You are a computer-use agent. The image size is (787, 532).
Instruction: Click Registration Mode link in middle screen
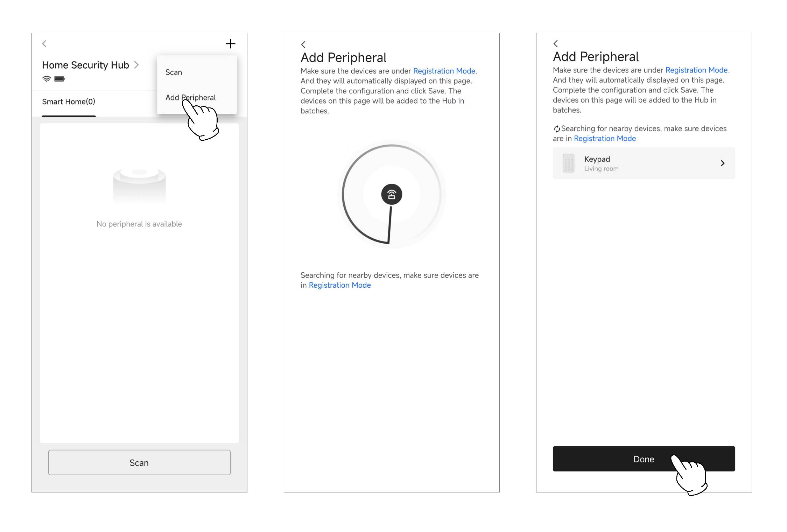coord(339,285)
